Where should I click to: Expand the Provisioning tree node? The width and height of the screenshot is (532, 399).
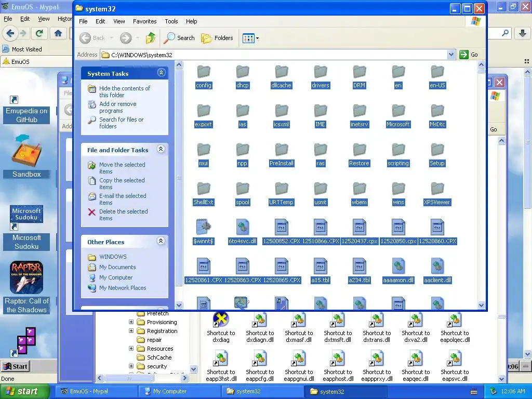point(131,322)
